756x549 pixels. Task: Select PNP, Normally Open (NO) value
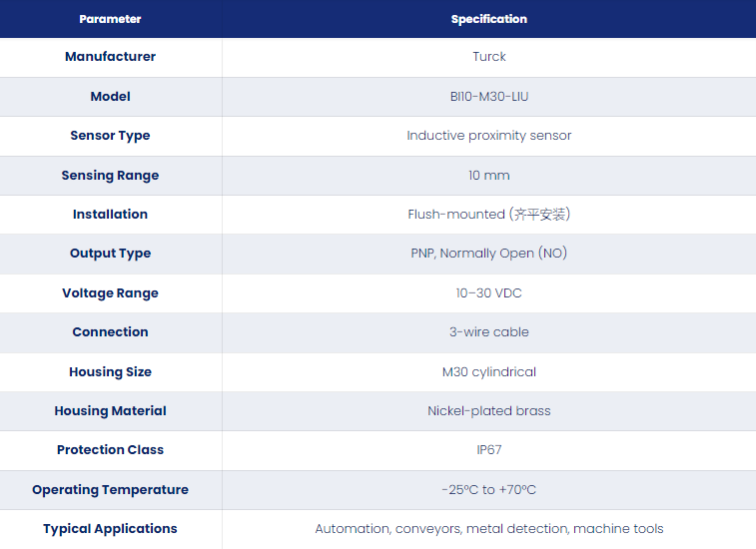click(489, 254)
